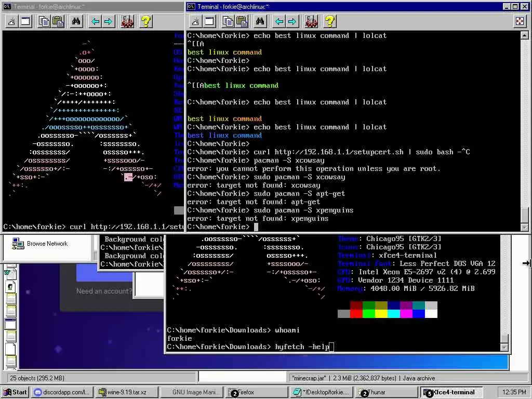The width and height of the screenshot is (532, 399).
Task: Click the active terminal's title bar system icon
Action: 191,6
